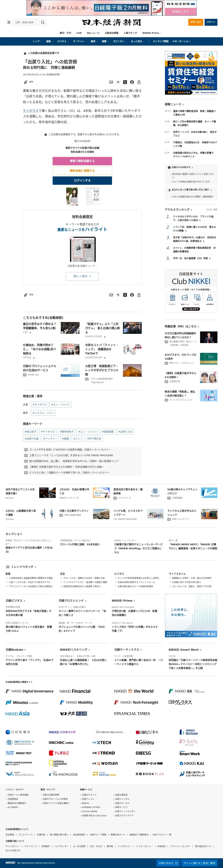This screenshot has width=223, height=868.
Task: Click the orange お申し込み button
Action: (195, 22)
